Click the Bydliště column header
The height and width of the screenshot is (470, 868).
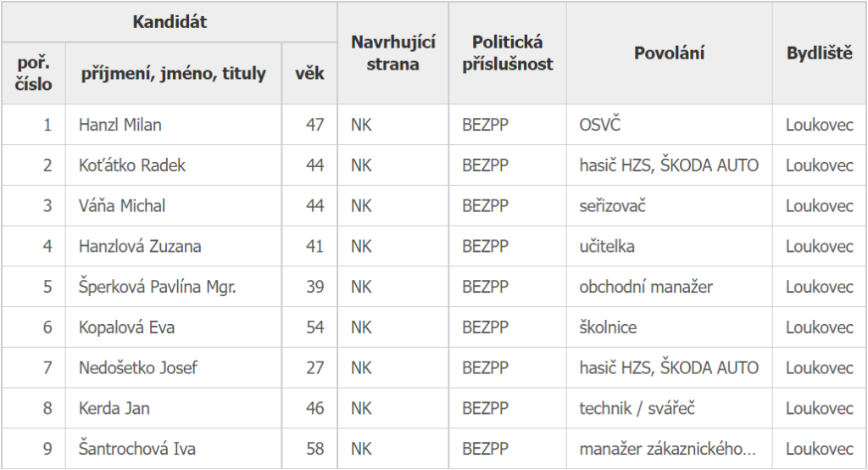[x=819, y=53]
